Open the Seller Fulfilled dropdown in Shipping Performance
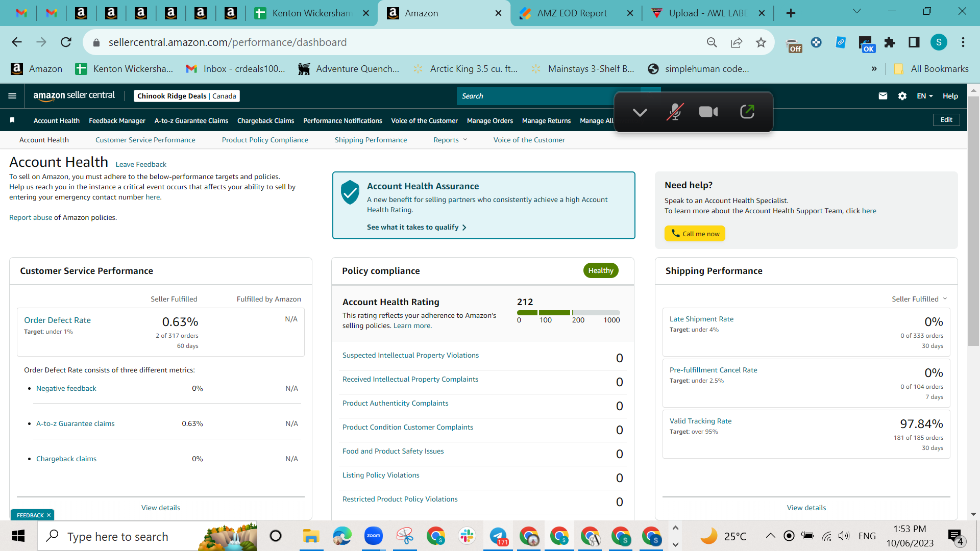Image resolution: width=980 pixels, height=551 pixels. pyautogui.click(x=919, y=299)
